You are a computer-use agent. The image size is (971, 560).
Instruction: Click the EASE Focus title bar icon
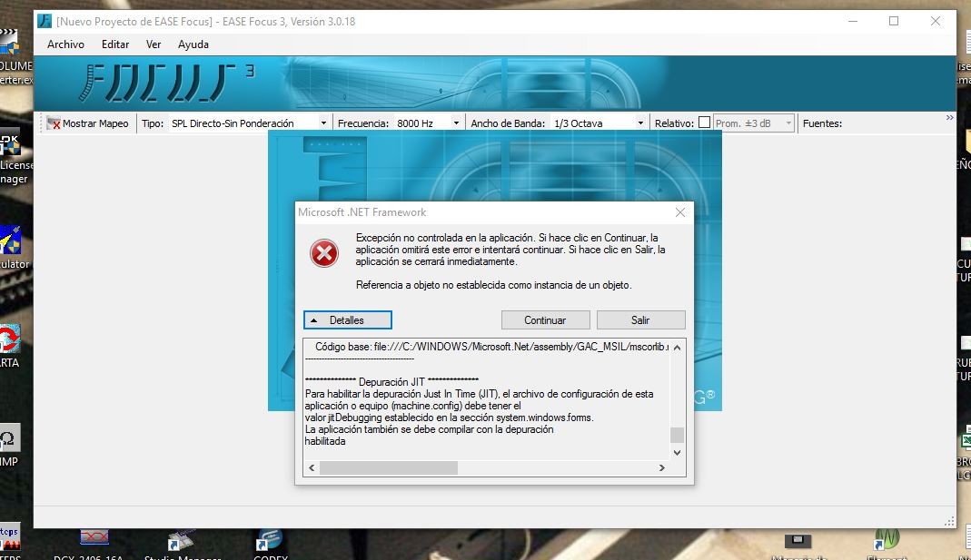(45, 21)
